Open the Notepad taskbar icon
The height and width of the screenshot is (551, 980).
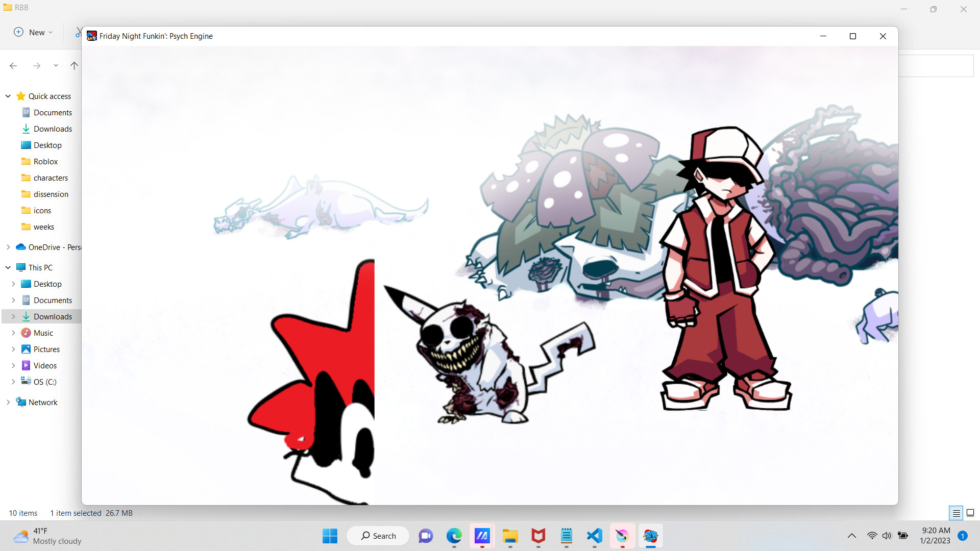(x=566, y=536)
